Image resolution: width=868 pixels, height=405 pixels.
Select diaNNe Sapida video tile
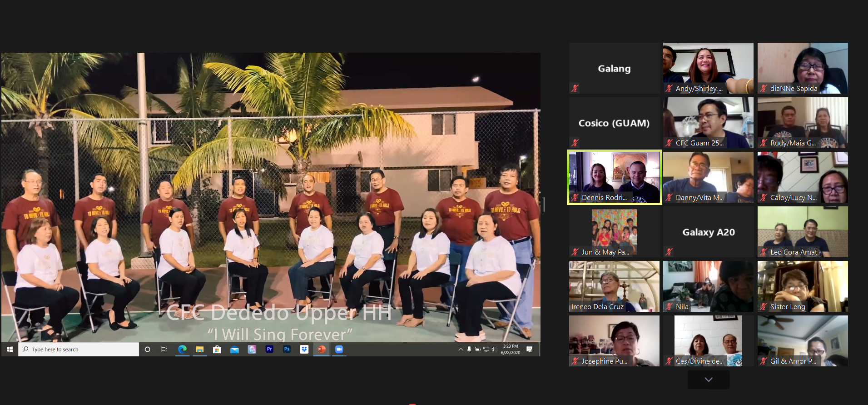(x=803, y=68)
